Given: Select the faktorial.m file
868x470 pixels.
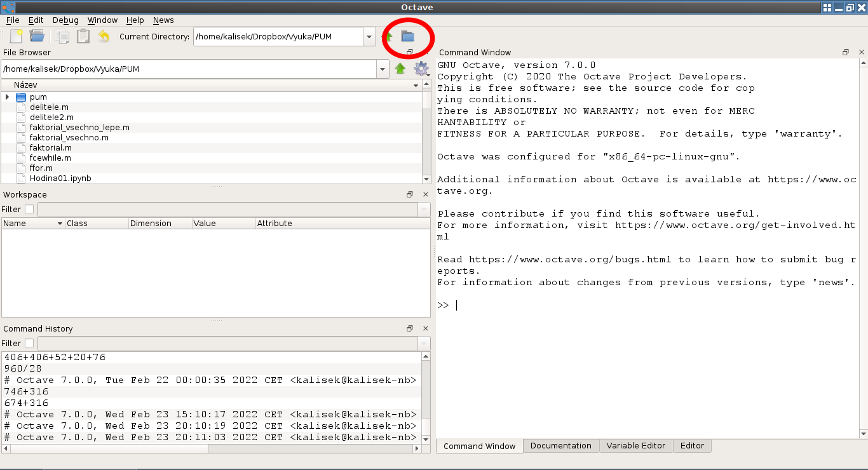Looking at the screenshot, I should point(50,147).
